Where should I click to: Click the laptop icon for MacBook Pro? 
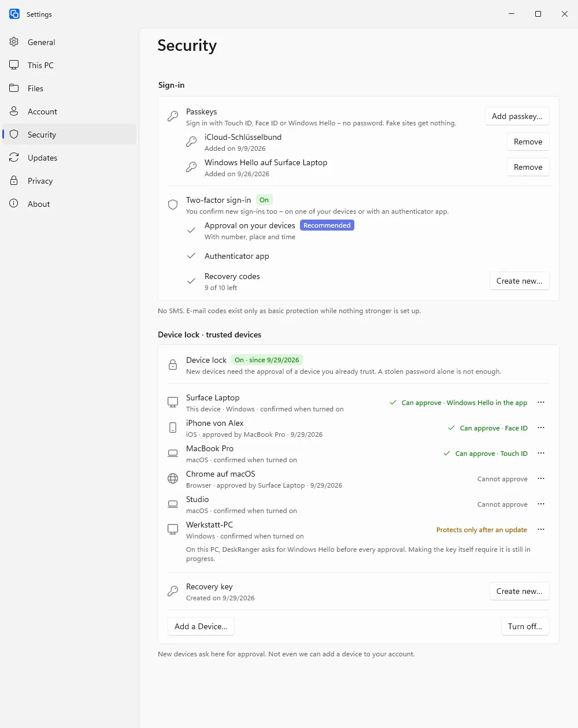tap(173, 453)
